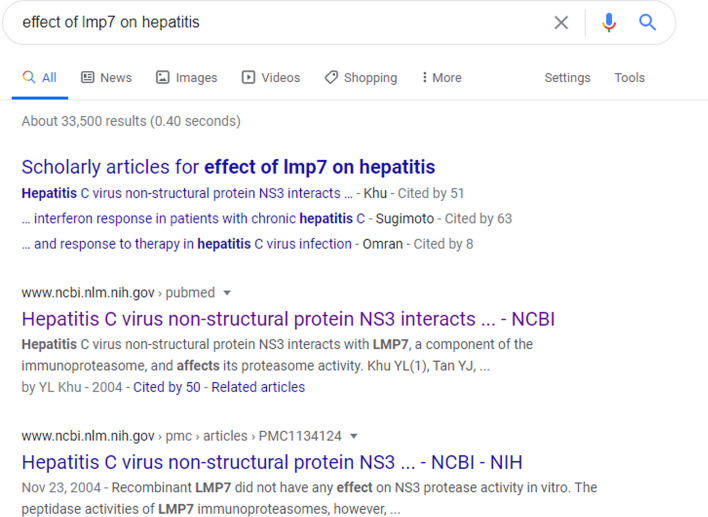Expand the PMC1134124 result options arrow
The width and height of the screenshot is (708, 517).
pyautogui.click(x=354, y=436)
